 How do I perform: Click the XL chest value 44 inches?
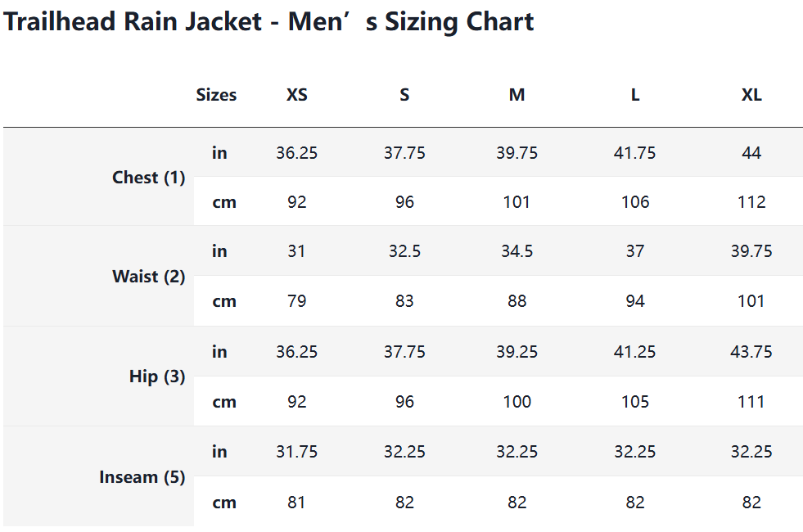click(751, 153)
